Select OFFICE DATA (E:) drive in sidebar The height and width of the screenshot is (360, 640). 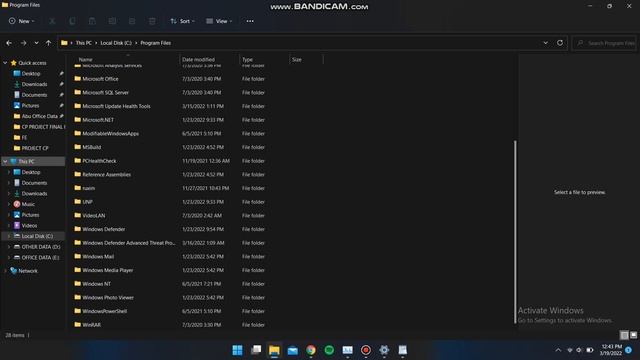(x=40, y=258)
